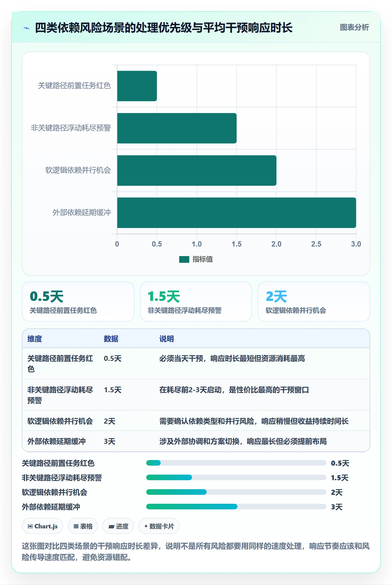The image size is (392, 585).
Task: Click the 软逻辑依赖并行机会 y-axis label
Action: click(x=78, y=170)
